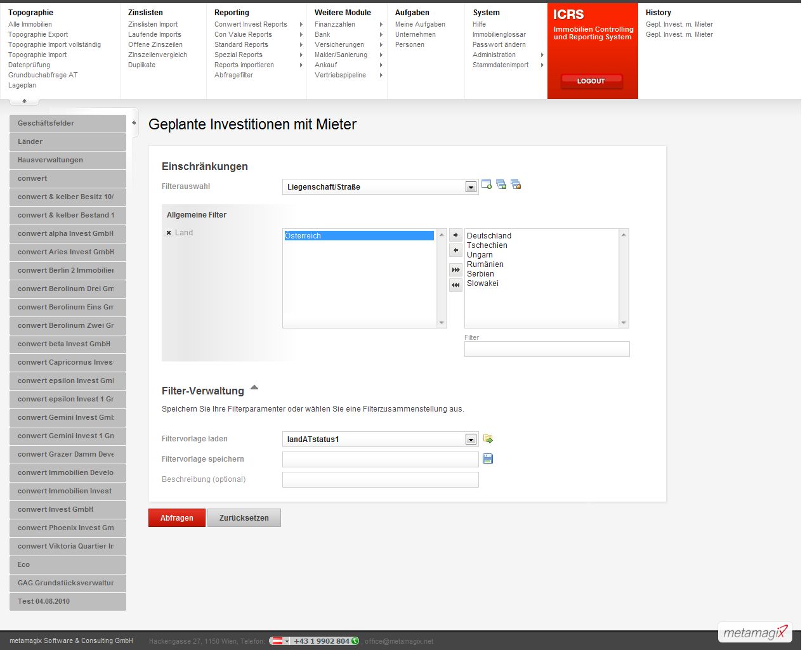Open Immobilienglossar menu item
Screen dimensions: 812x650
click(499, 34)
